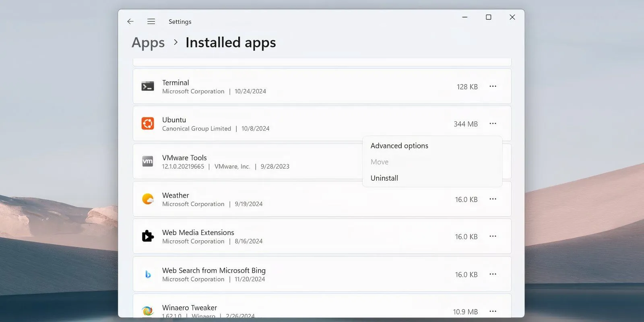Click the VMware Tools app icon
644x322 pixels.
[148, 161]
